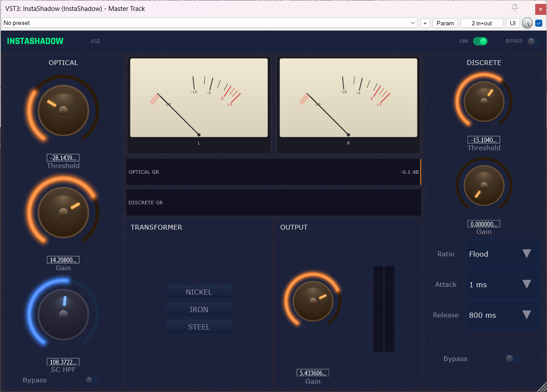Viewport: 547px width, 392px height.
Task: Open the No preset selection list
Action: click(209, 23)
